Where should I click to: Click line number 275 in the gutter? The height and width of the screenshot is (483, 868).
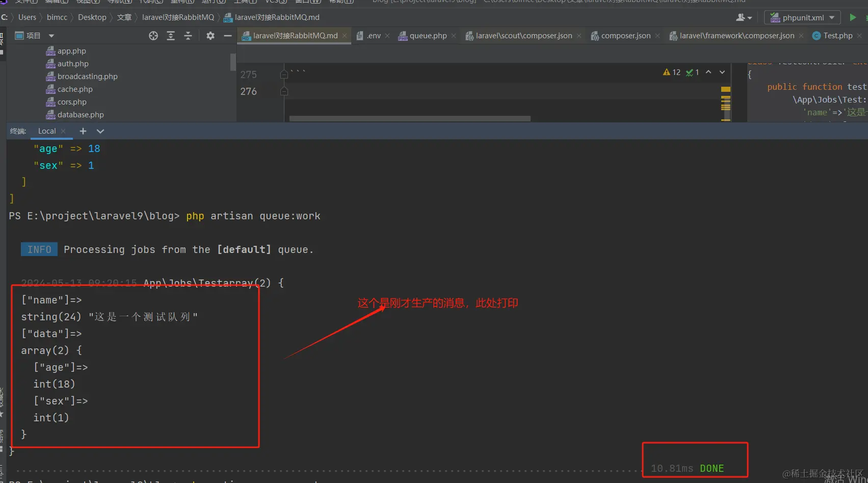[x=249, y=74]
